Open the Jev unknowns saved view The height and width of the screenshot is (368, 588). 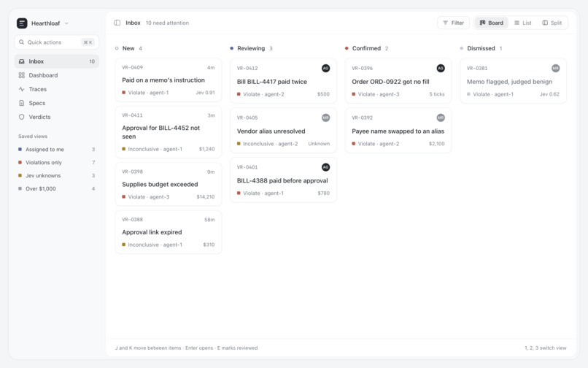click(x=57, y=176)
